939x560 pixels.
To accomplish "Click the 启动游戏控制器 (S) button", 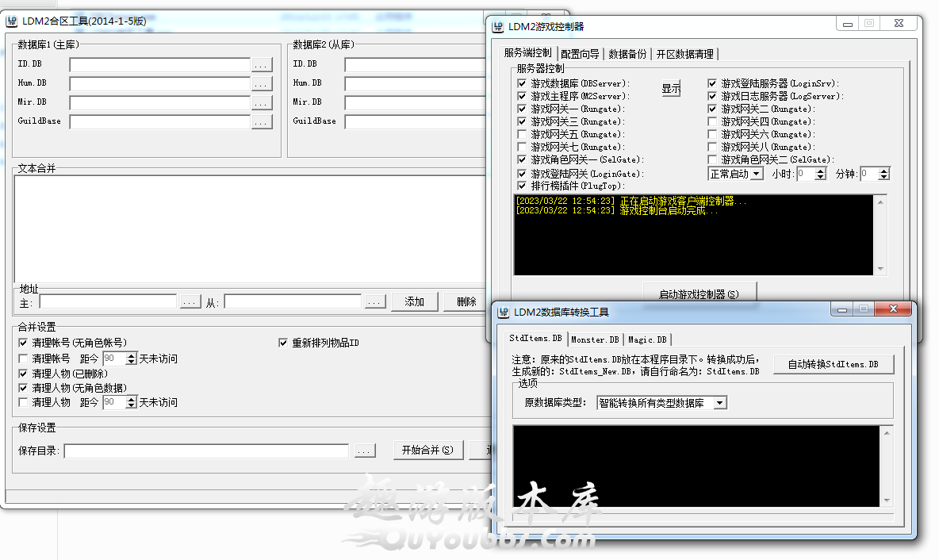I will (x=699, y=293).
